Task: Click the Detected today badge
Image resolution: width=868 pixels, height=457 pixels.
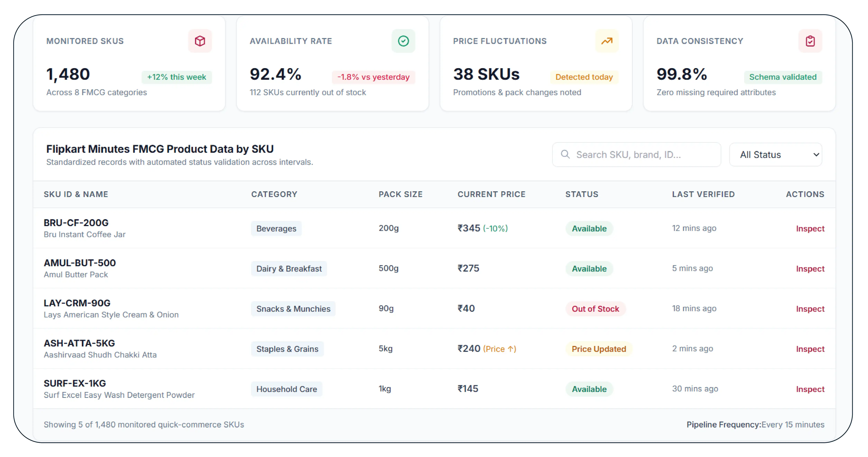Action: (584, 77)
